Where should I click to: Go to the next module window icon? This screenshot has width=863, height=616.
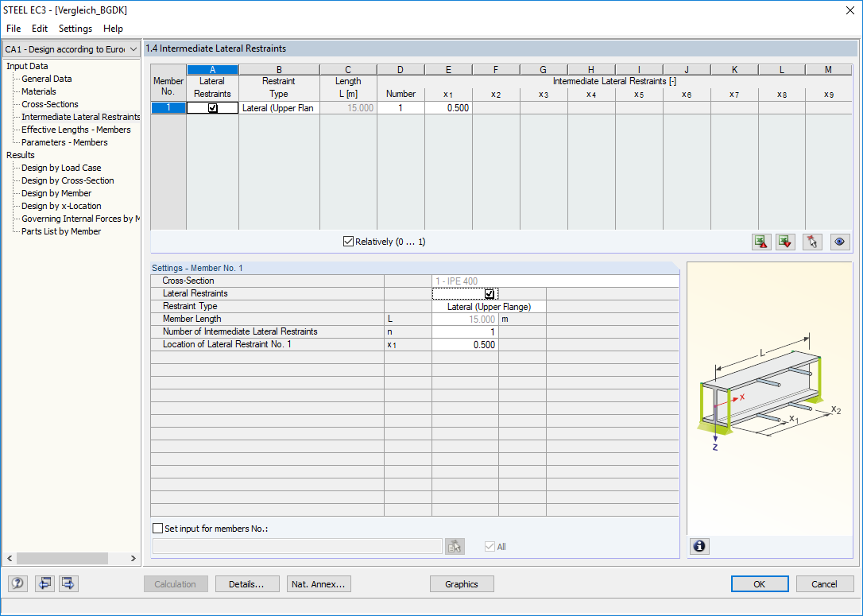click(68, 583)
